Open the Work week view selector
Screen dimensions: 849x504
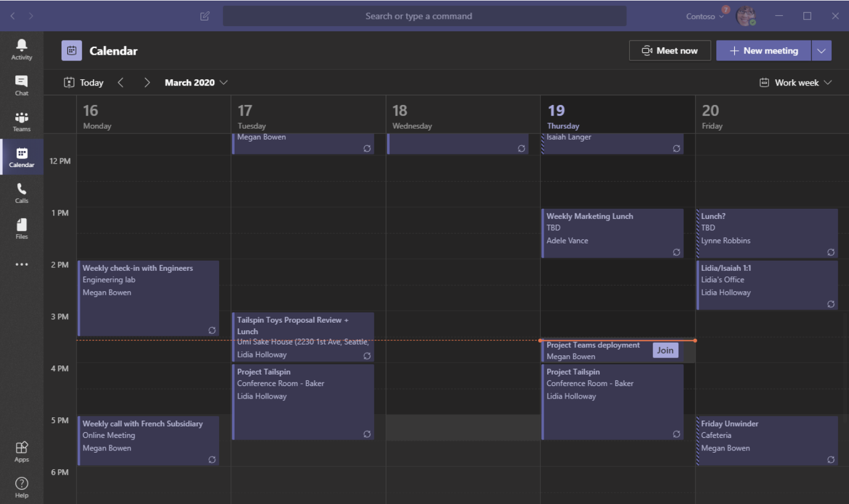795,82
